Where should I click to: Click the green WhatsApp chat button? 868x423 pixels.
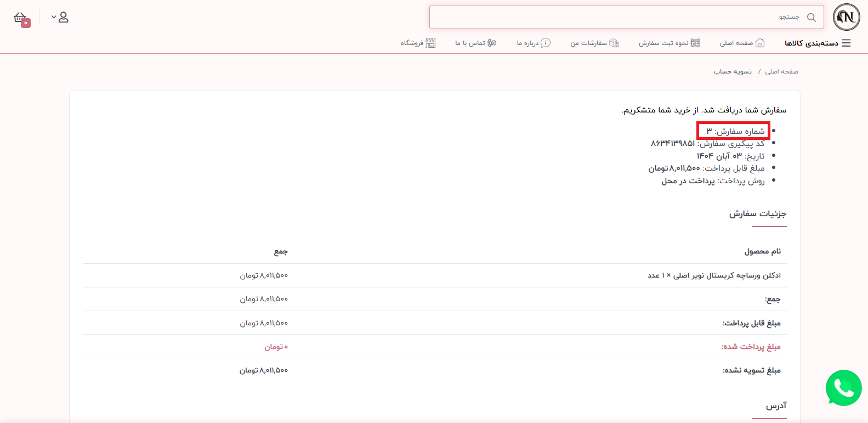(x=843, y=388)
